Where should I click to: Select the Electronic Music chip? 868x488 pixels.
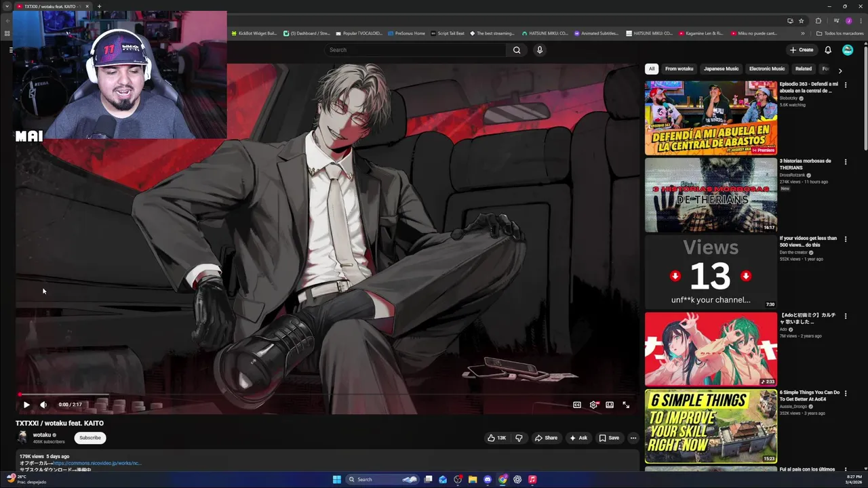[767, 68]
